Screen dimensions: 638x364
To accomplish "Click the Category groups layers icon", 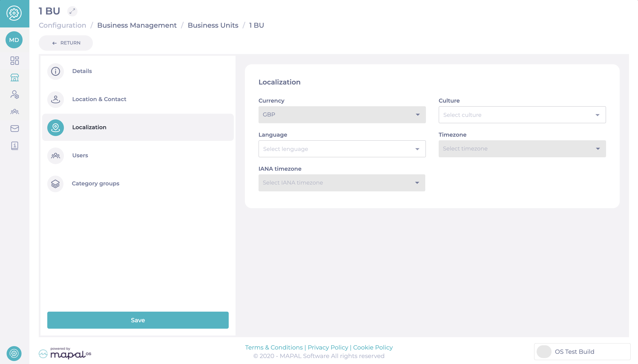I will click(56, 184).
